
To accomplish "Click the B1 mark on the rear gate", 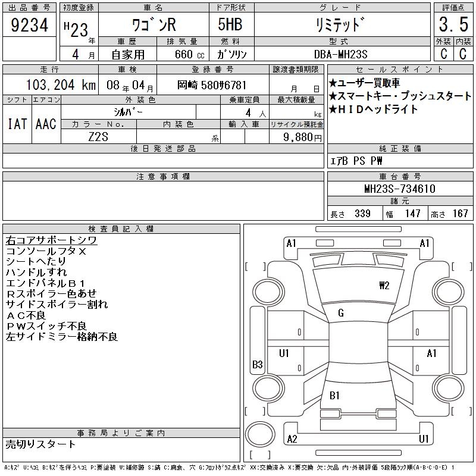I will click(x=334, y=396).
